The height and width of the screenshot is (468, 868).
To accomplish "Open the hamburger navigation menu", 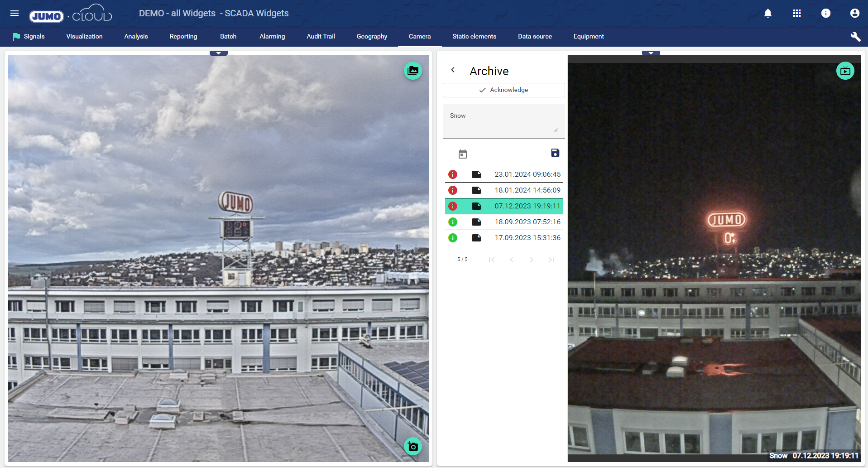I will pyautogui.click(x=14, y=13).
